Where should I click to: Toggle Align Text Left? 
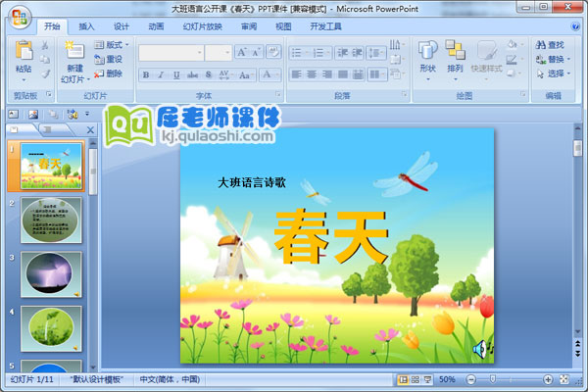pyautogui.click(x=297, y=74)
